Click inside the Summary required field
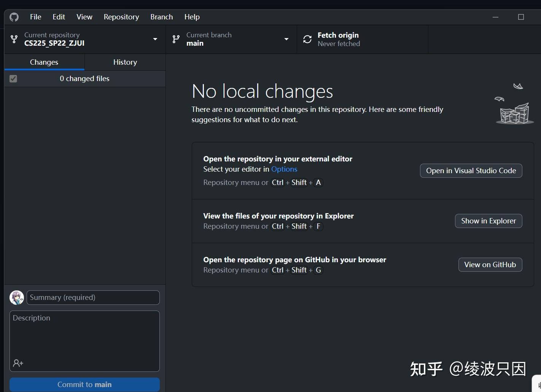Viewport: 541px width, 392px height. 92,297
